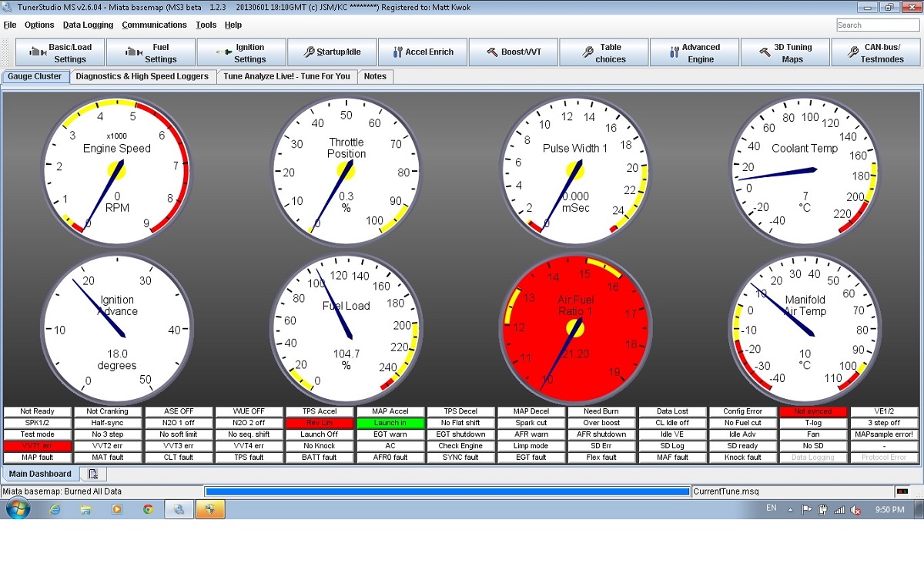
Task: Open the Boost/VVT toolbar button
Action: pos(513,52)
